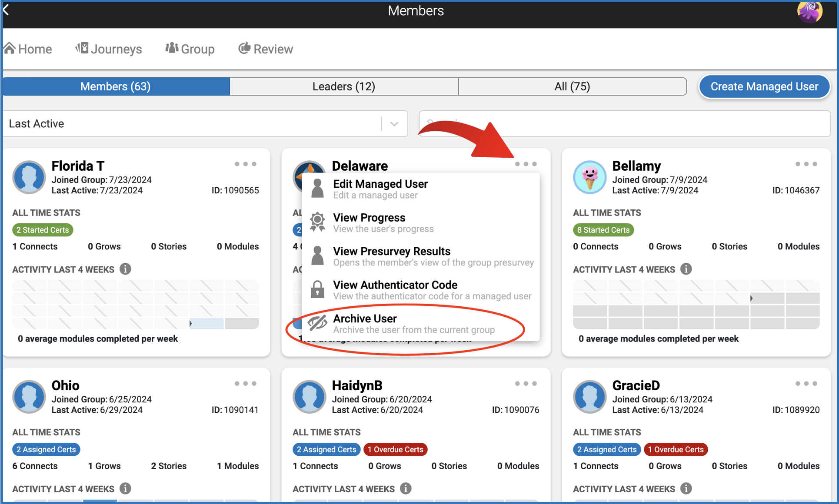Click info icon beside Bellamy activity heading
This screenshot has width=839, height=504.
point(686,269)
